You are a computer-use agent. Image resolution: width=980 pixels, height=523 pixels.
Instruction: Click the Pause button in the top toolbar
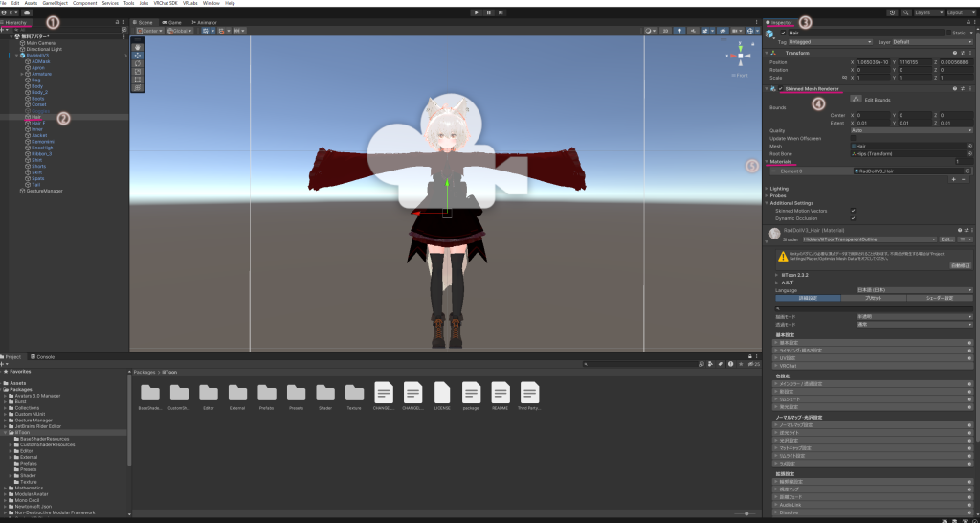(489, 13)
